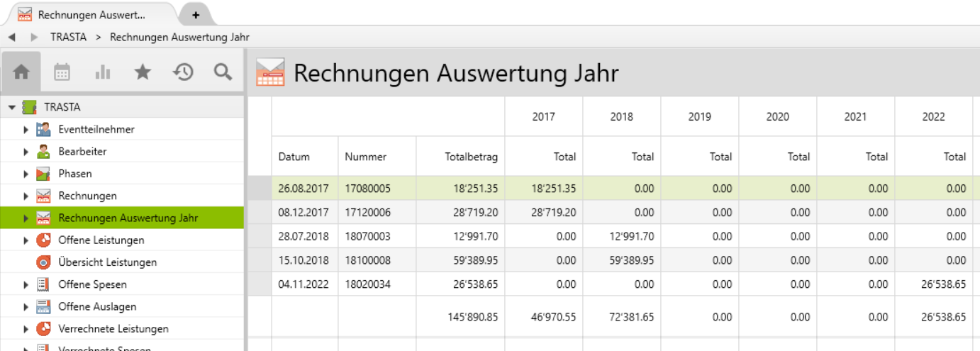
Task: Click the forward navigation arrow
Action: tap(34, 38)
